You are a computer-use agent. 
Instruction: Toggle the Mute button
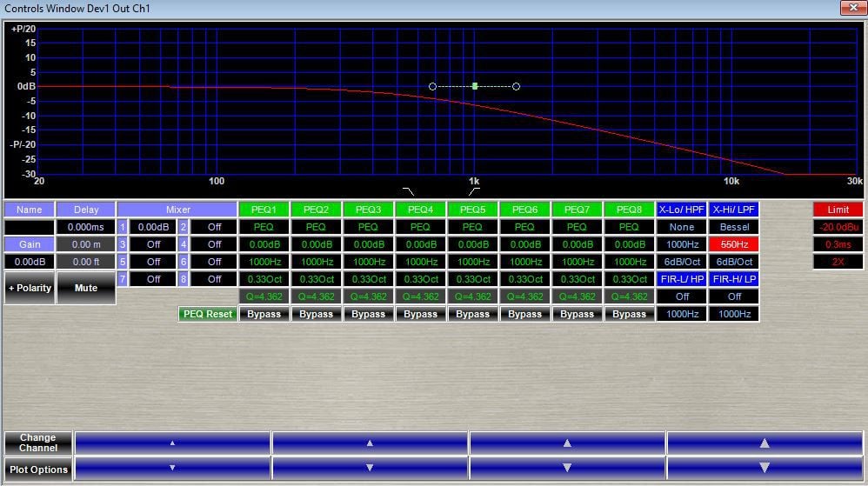(86, 288)
